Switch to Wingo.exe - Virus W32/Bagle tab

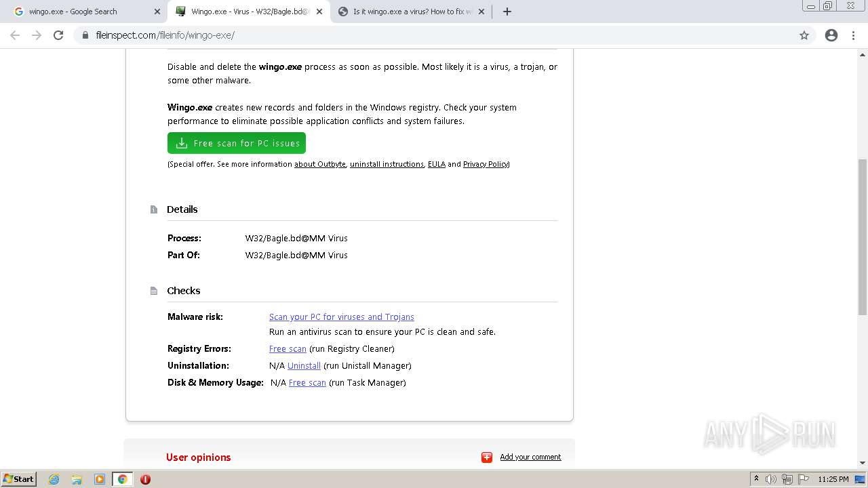(x=248, y=12)
